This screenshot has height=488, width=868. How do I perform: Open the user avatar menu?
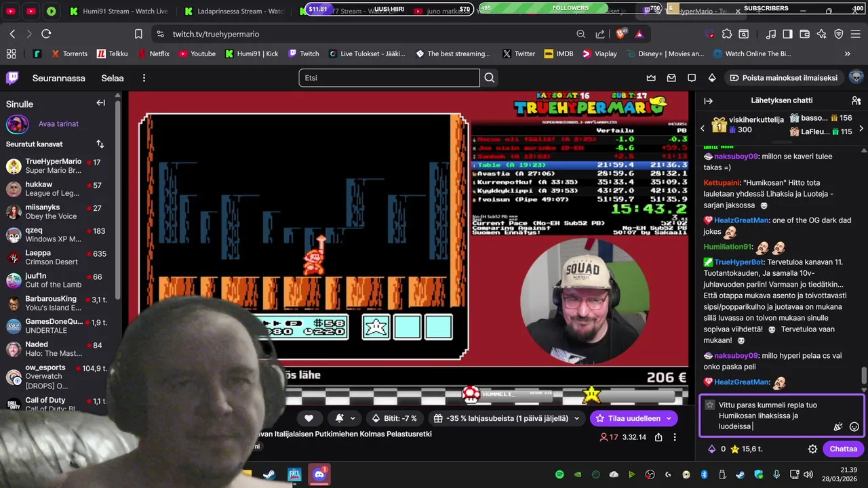(856, 77)
